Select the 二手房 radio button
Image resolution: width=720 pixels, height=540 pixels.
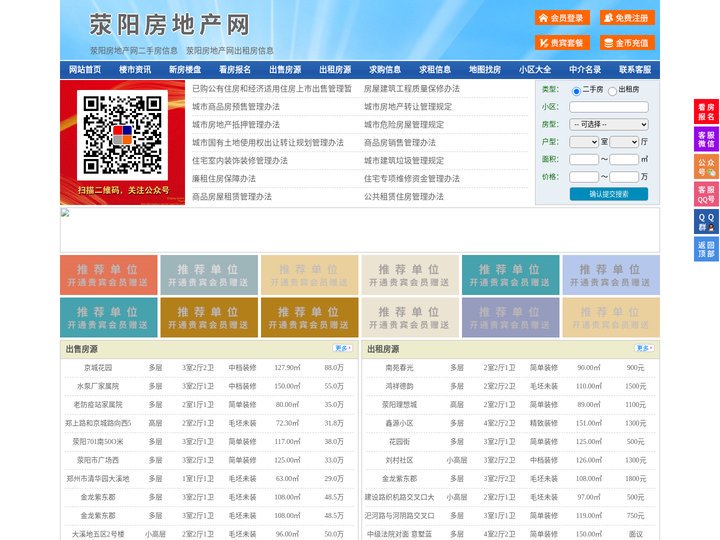(576, 91)
